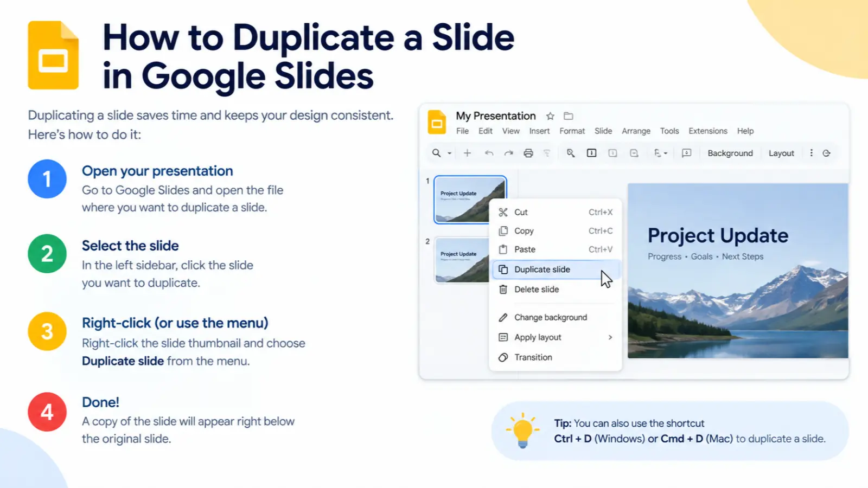The width and height of the screenshot is (868, 488).
Task: Open the Slide menu
Action: (x=603, y=131)
